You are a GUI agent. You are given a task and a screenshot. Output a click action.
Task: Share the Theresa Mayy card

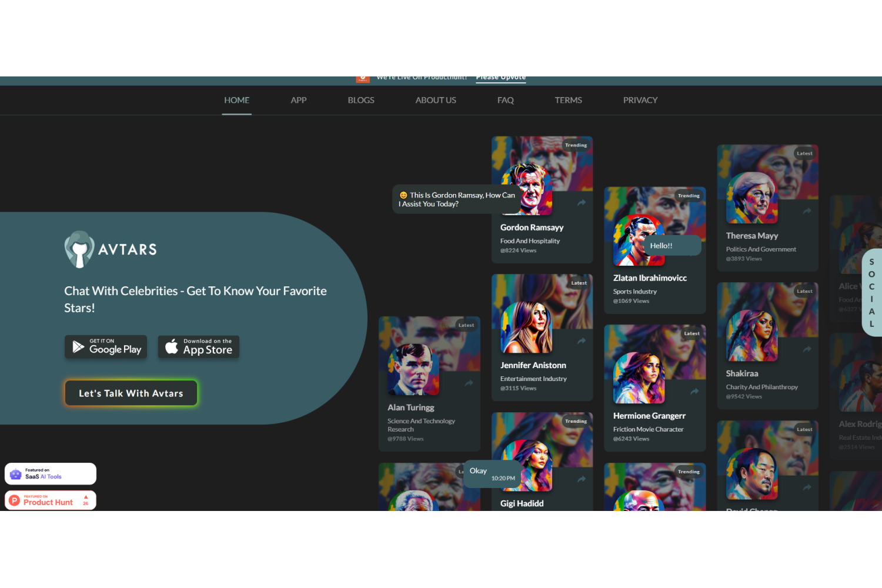[807, 211]
